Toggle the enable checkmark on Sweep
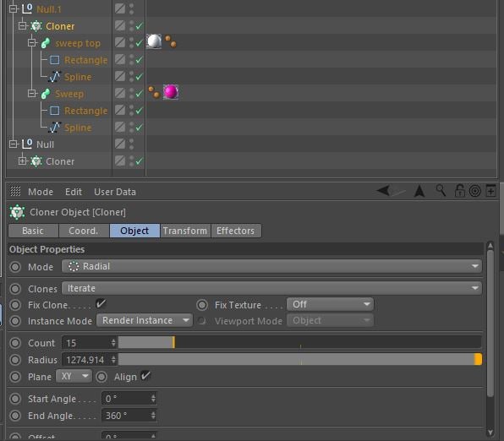The height and width of the screenshot is (441, 504). [x=140, y=94]
